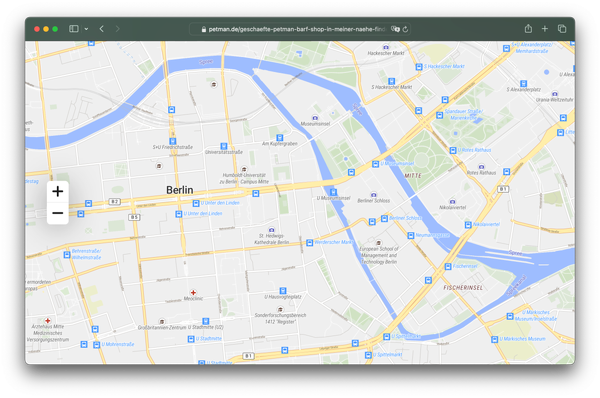The height and width of the screenshot is (398, 600).
Task: Click the Rotes Rathaus attraction marker
Action: 481,167
